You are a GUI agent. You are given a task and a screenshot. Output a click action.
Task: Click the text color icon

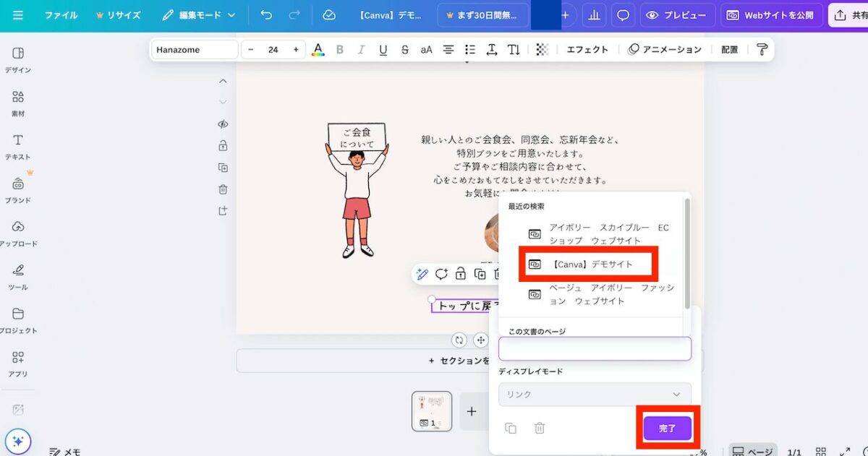[x=318, y=50]
